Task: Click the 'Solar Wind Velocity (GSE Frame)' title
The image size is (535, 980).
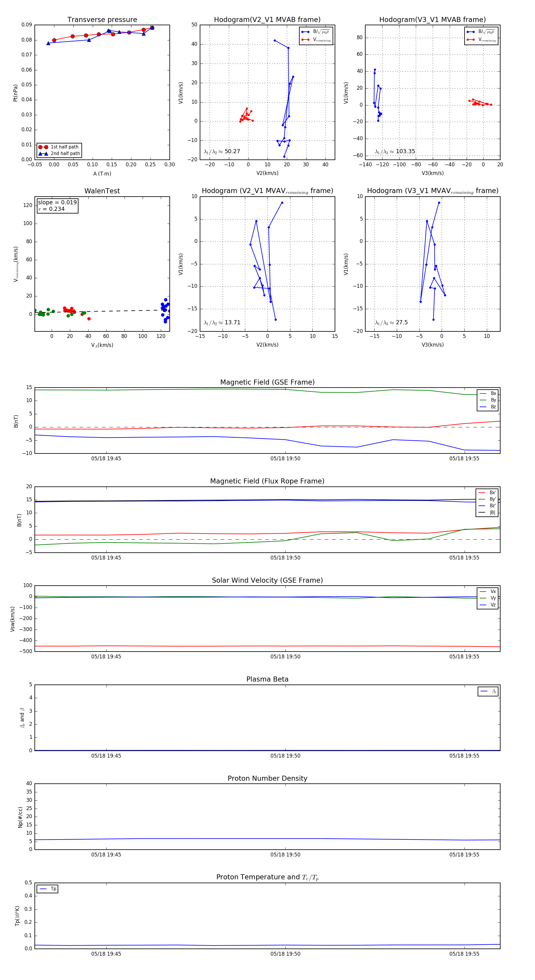Action: click(267, 580)
